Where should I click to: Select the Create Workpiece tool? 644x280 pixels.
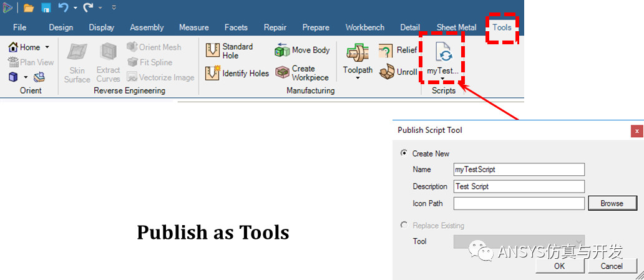pos(302,73)
